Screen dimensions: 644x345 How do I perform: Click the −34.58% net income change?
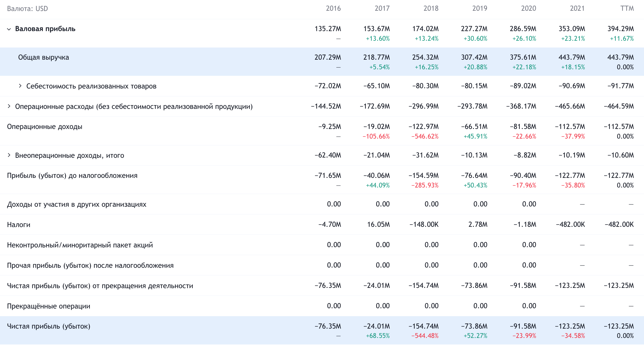[573, 336]
